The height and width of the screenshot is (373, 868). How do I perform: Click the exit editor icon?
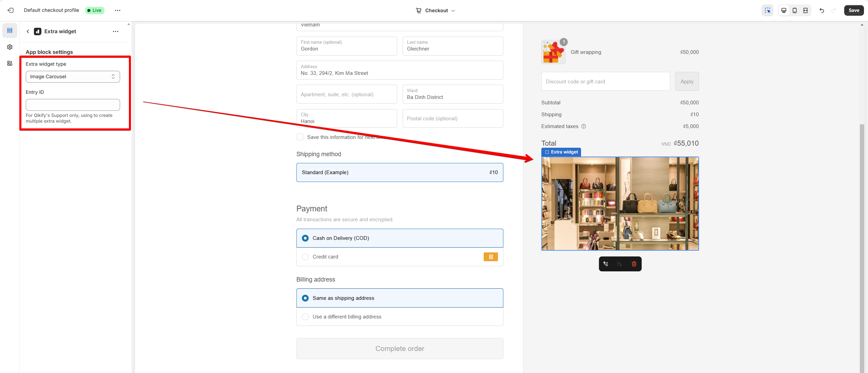[x=11, y=10]
